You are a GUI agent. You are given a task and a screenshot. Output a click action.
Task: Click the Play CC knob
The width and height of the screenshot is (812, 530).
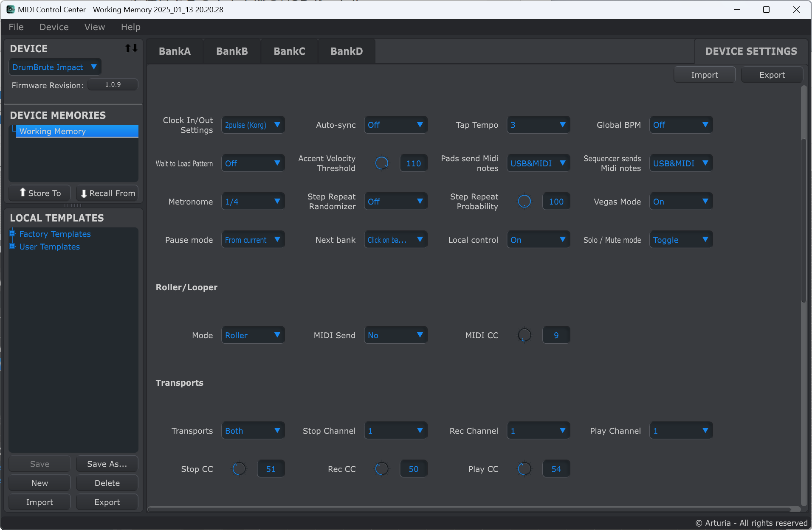click(524, 469)
